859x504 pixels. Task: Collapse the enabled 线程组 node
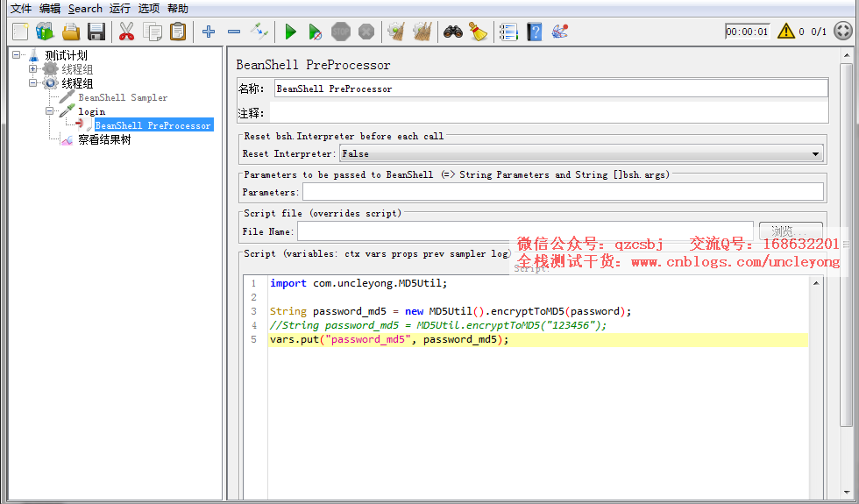(x=33, y=83)
